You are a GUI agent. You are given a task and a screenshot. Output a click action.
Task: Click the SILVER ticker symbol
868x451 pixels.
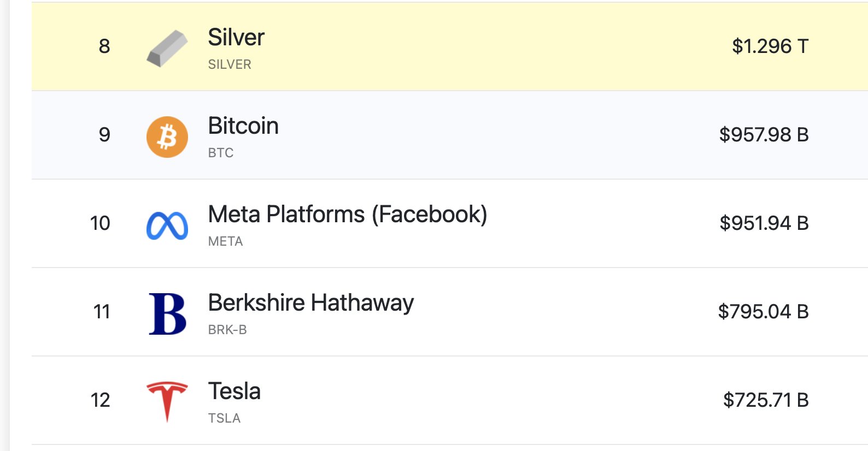point(230,64)
